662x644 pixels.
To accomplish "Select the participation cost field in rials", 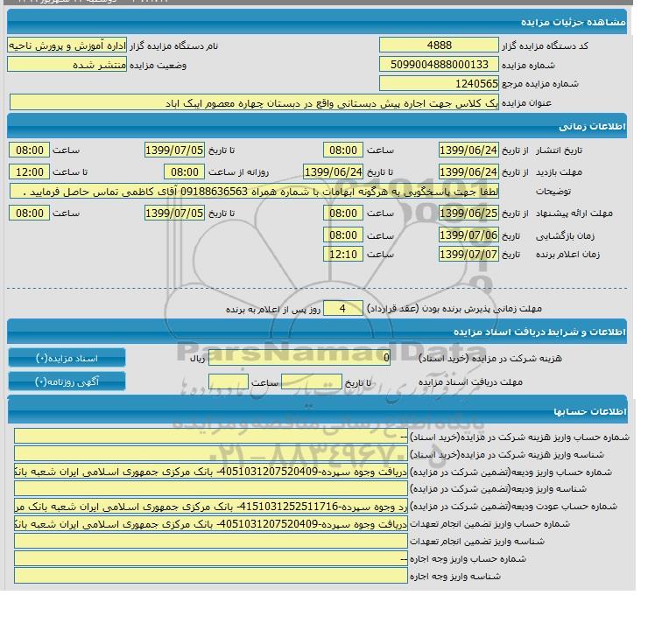I will (x=299, y=358).
